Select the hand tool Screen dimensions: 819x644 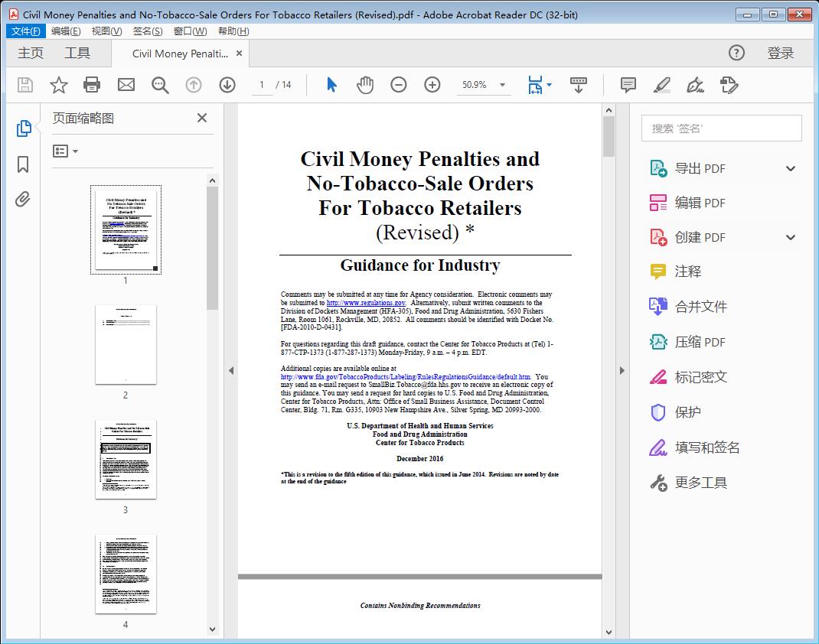click(x=365, y=85)
